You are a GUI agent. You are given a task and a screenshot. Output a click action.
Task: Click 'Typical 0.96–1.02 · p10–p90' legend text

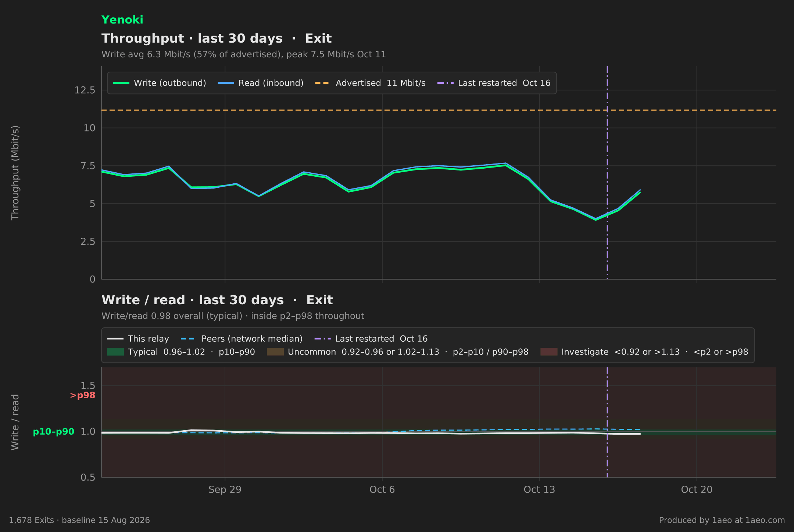pos(191,352)
